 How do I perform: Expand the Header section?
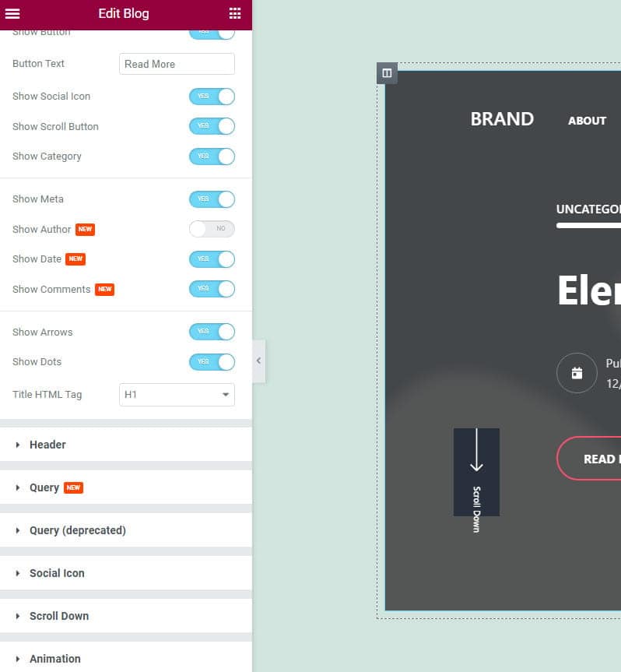coord(126,445)
